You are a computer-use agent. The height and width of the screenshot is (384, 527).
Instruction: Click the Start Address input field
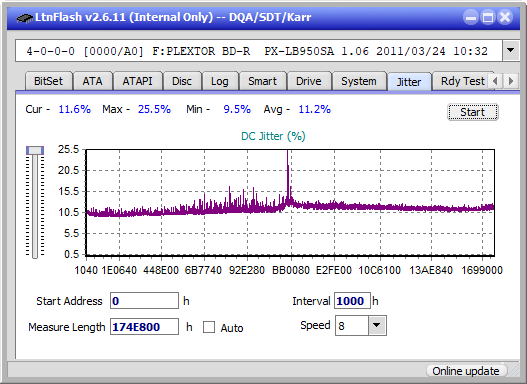[144, 301]
